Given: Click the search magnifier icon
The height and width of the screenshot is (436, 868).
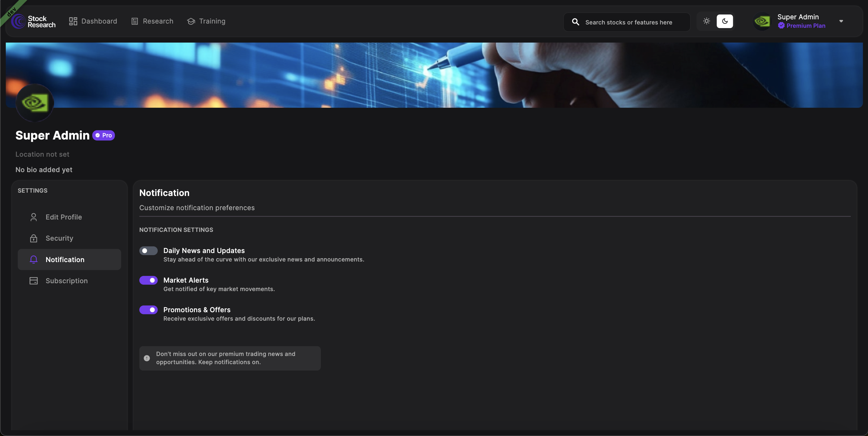Looking at the screenshot, I should click(575, 22).
